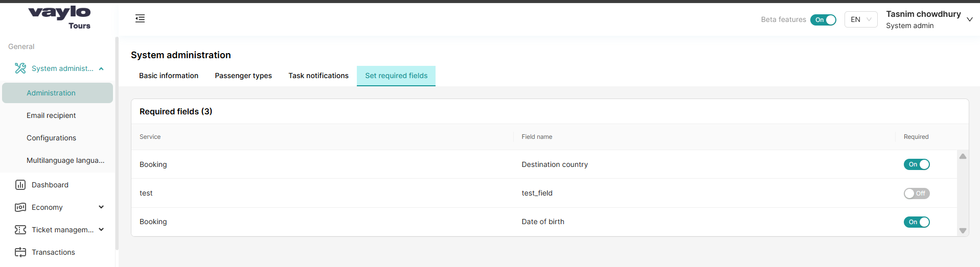Open the Transactions page

pyautogui.click(x=53, y=252)
